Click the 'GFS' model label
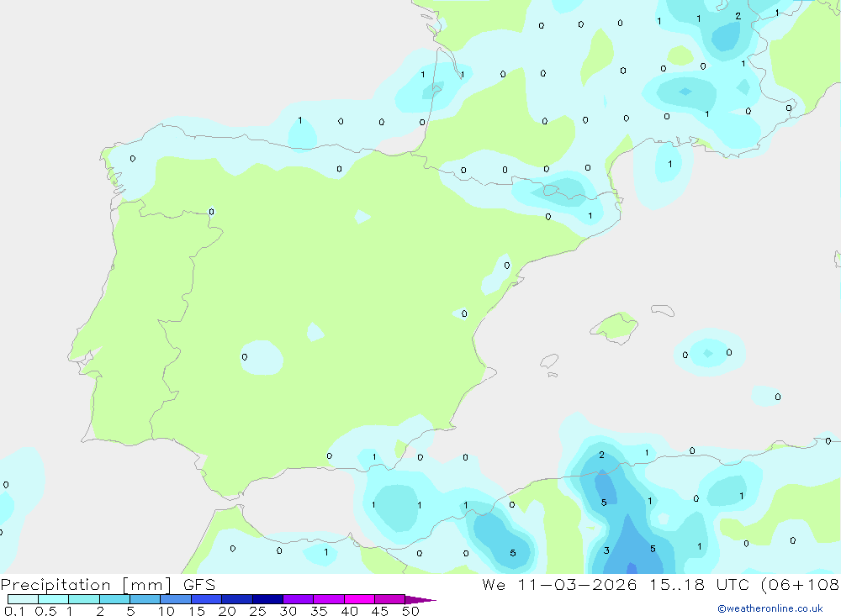This screenshot has width=841, height=616. click(199, 585)
